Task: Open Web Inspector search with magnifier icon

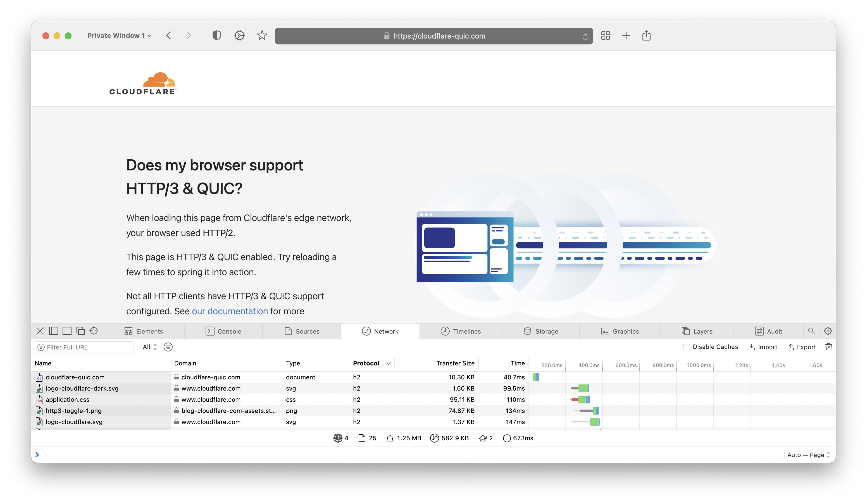Action: tap(811, 331)
